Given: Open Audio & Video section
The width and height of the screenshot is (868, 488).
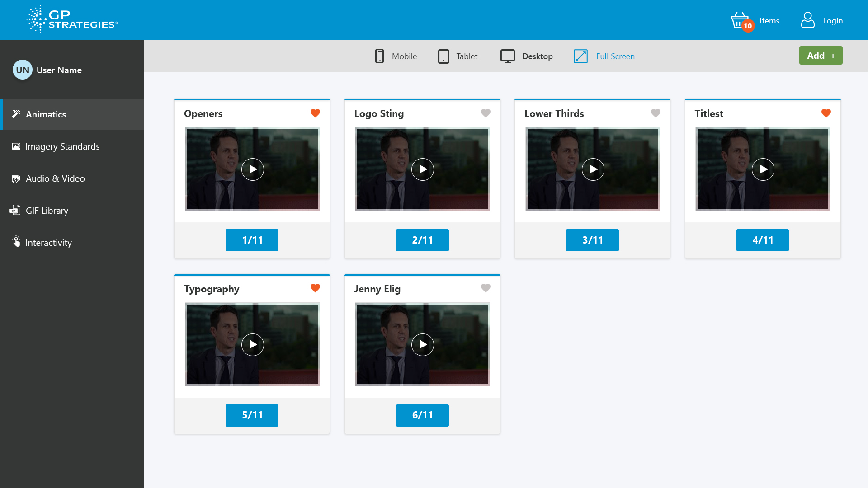Looking at the screenshot, I should coord(55,178).
